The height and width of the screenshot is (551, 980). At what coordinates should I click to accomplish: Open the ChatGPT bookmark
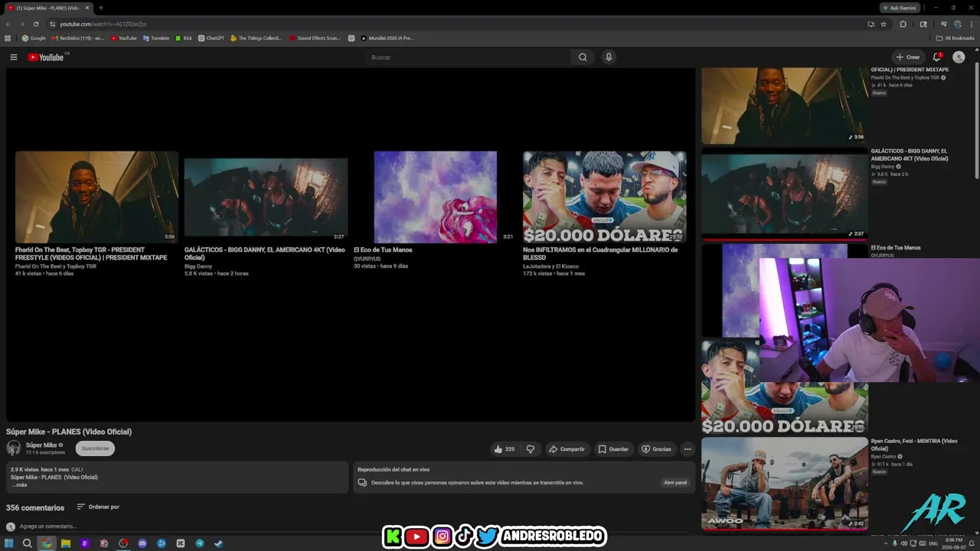[211, 37]
